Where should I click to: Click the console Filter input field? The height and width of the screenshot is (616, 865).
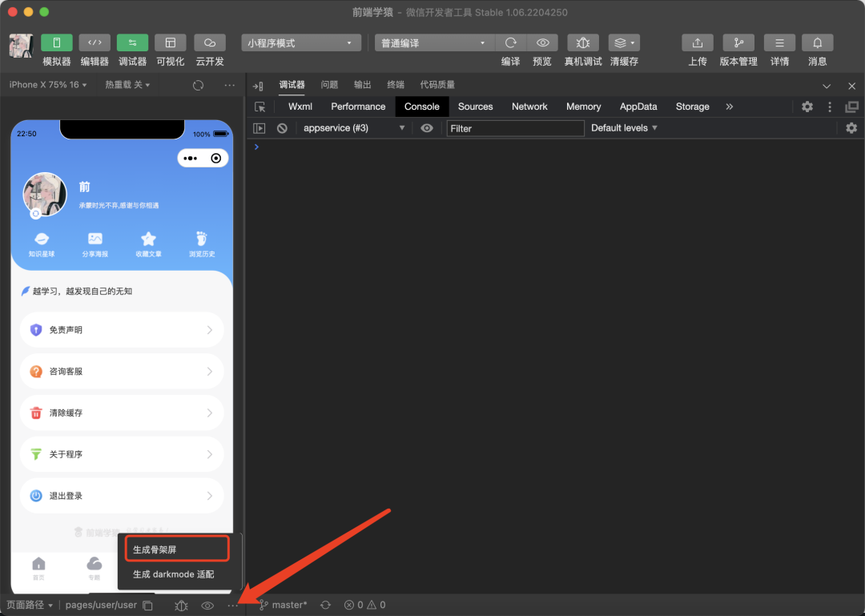515,128
